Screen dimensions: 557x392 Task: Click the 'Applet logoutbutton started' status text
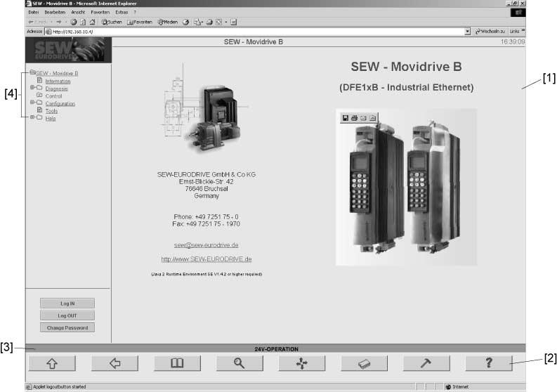click(59, 386)
